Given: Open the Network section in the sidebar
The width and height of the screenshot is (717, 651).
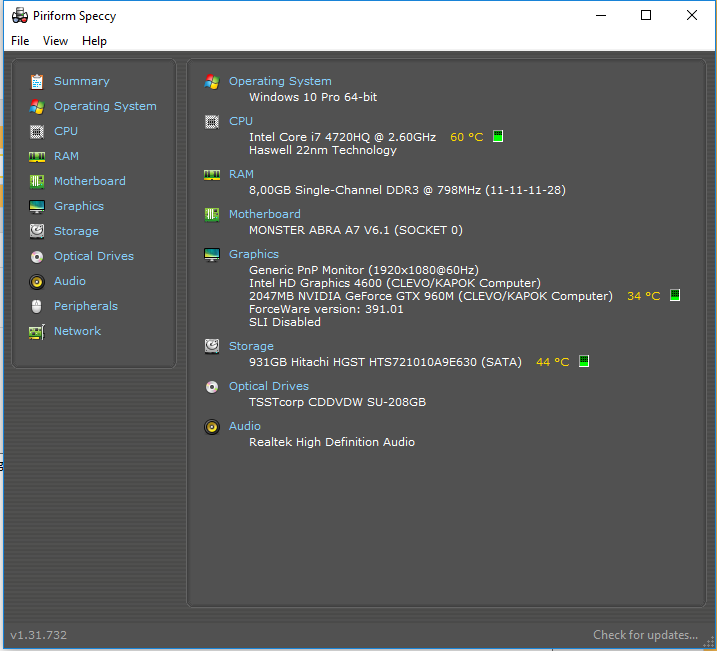Looking at the screenshot, I should point(77,331).
